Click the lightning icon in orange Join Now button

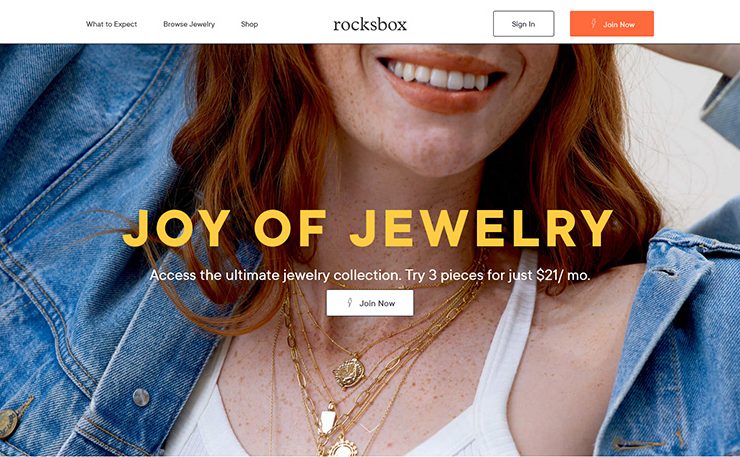594,24
